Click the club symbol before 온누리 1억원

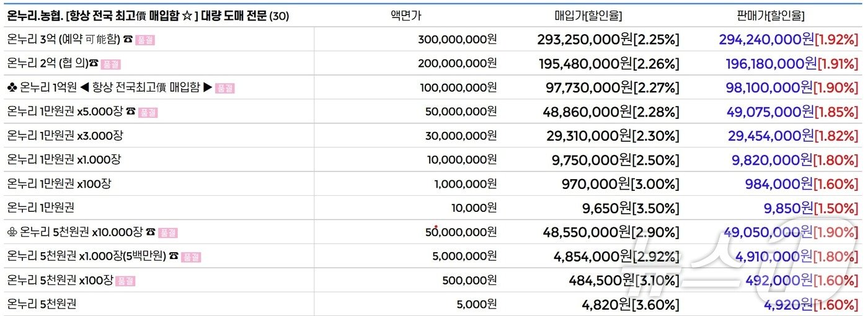[12, 88]
